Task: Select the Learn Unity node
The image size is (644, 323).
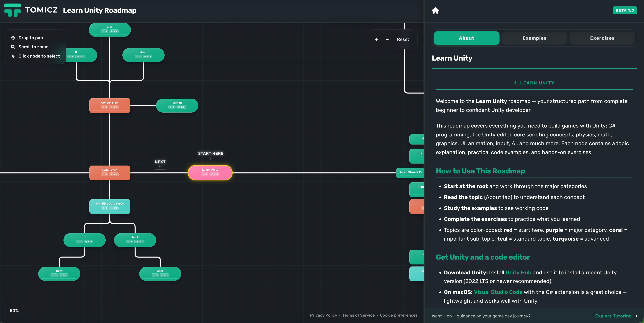Action: click(x=210, y=172)
